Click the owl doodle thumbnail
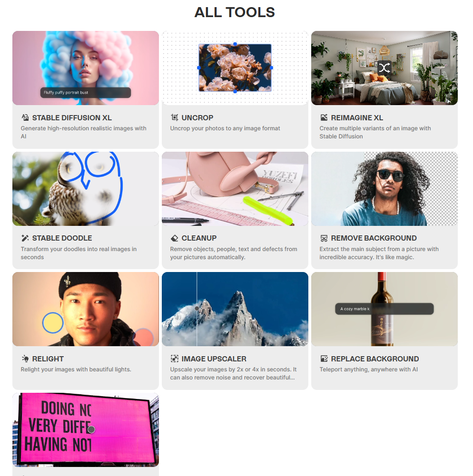 [x=85, y=188]
